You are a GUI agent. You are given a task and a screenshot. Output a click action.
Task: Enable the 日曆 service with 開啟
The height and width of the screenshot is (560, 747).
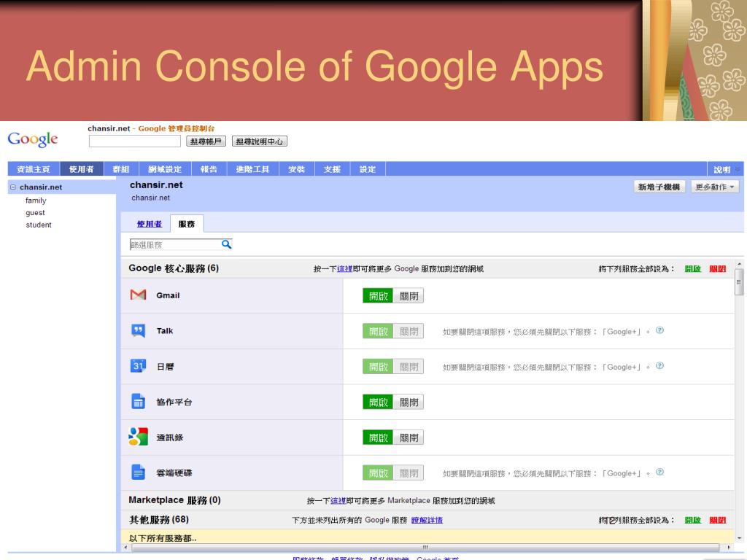379,367
